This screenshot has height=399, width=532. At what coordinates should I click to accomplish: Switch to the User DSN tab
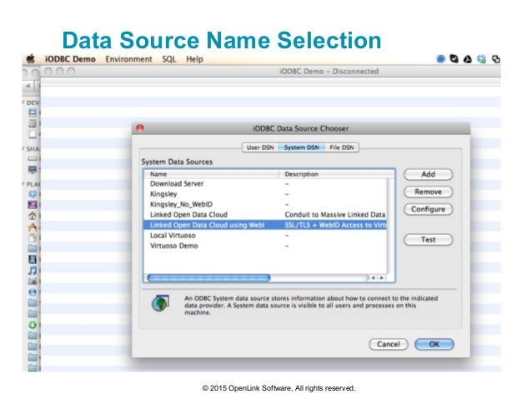coord(260,147)
